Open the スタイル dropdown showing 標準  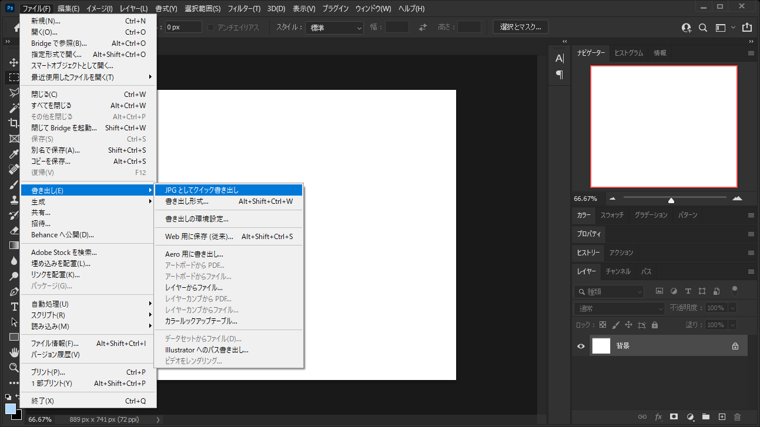click(334, 28)
